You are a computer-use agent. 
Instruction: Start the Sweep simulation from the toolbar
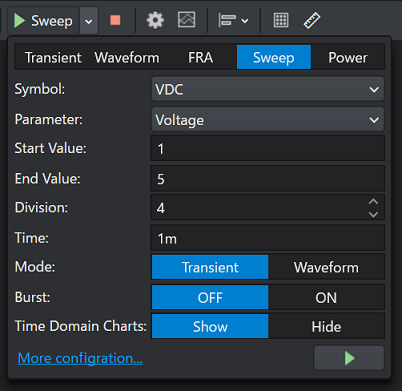pos(43,21)
